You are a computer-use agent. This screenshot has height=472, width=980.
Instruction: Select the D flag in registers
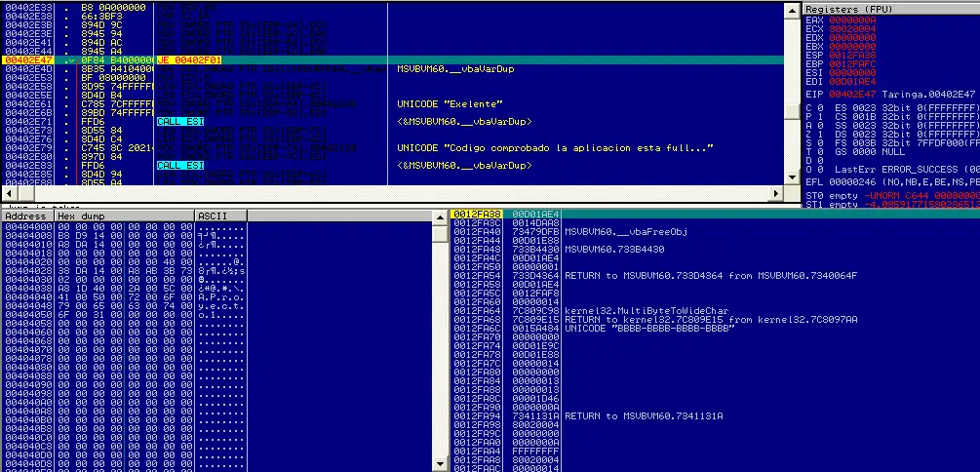tap(814, 160)
